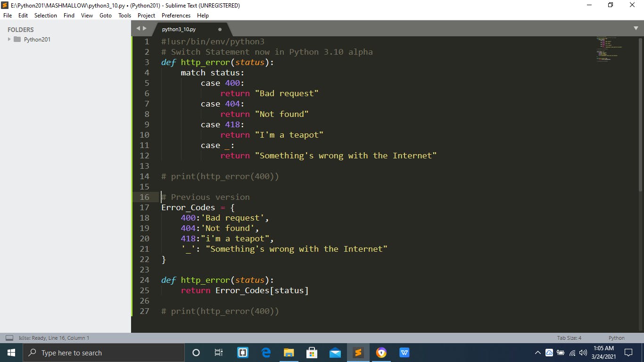Open Cortana circle icon
The width and height of the screenshot is (644, 362).
[196, 353]
